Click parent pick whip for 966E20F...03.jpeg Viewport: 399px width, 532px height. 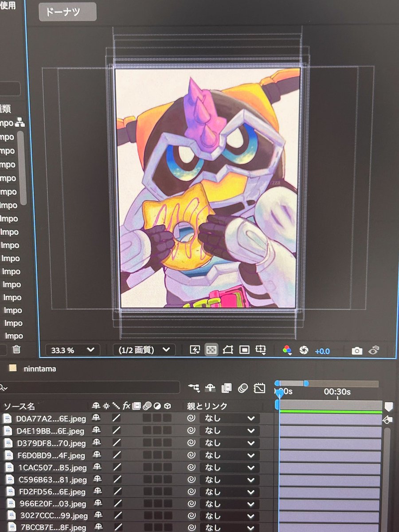pyautogui.click(x=191, y=504)
